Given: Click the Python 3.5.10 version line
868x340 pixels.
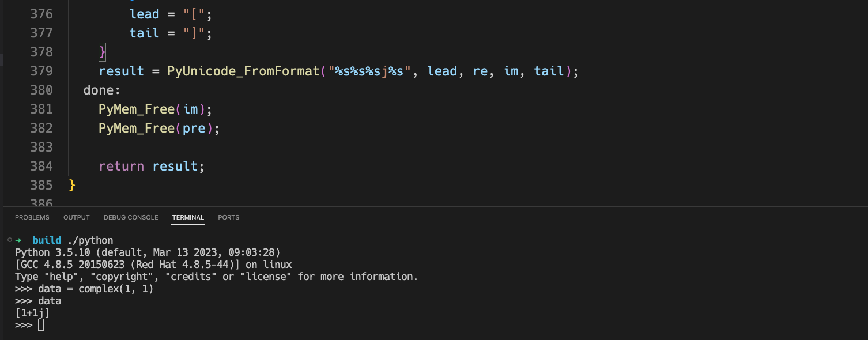Looking at the screenshot, I should tap(148, 252).
